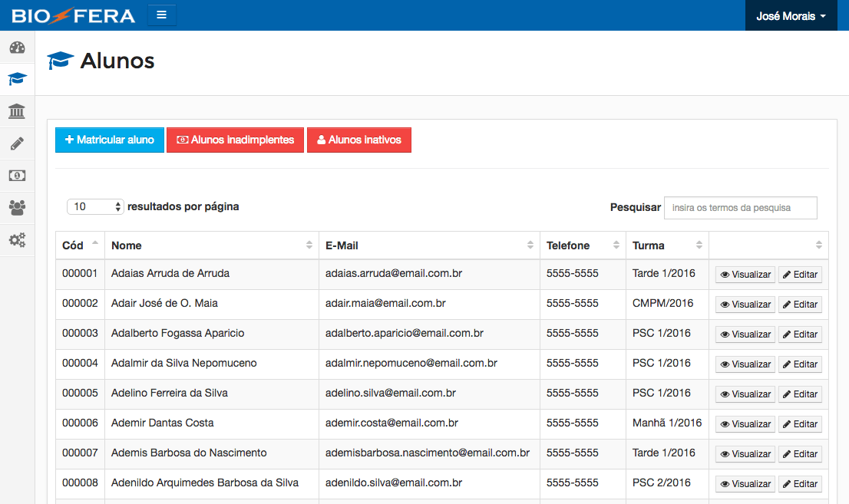The height and width of the screenshot is (504, 849).
Task: Click the name Adelino Ferreira da Silva
Action: coord(170,393)
